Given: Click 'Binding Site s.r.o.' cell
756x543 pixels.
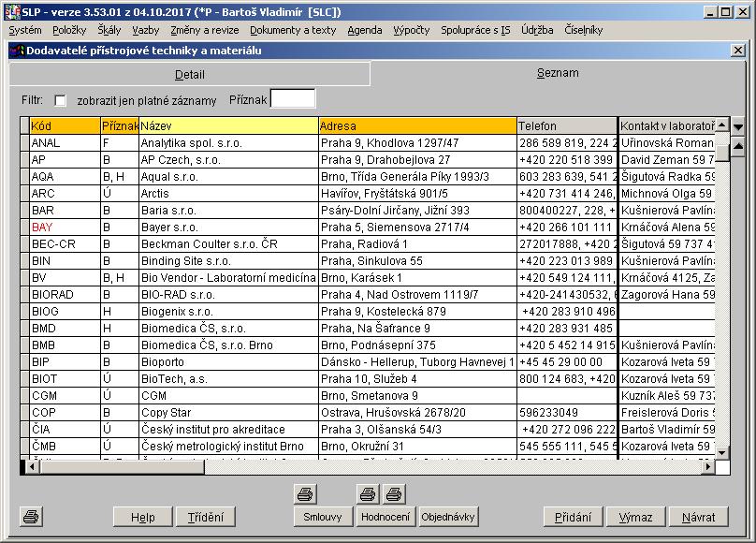Looking at the screenshot, I should [228, 261].
